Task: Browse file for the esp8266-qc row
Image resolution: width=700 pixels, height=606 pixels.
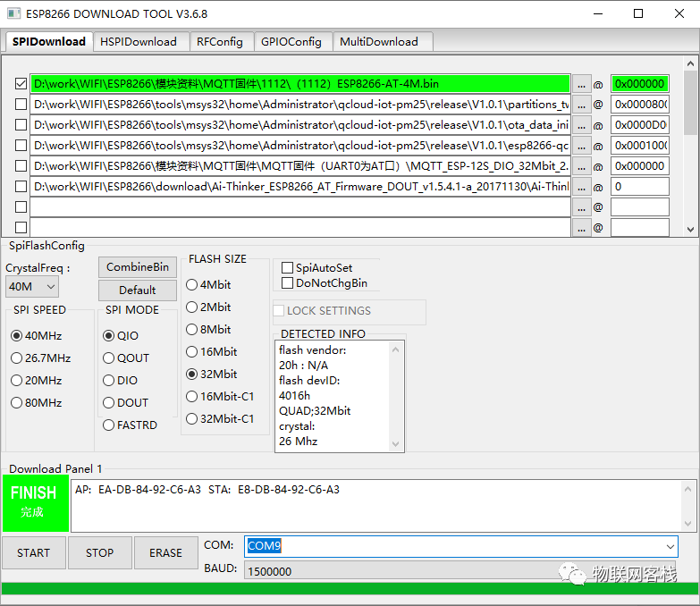Action: (x=581, y=146)
